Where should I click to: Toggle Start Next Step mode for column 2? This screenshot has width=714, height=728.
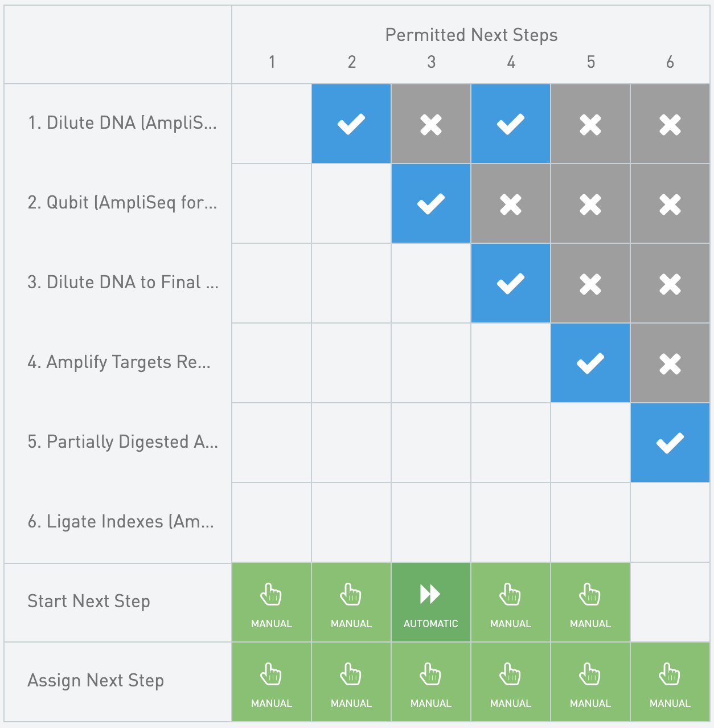pos(351,602)
